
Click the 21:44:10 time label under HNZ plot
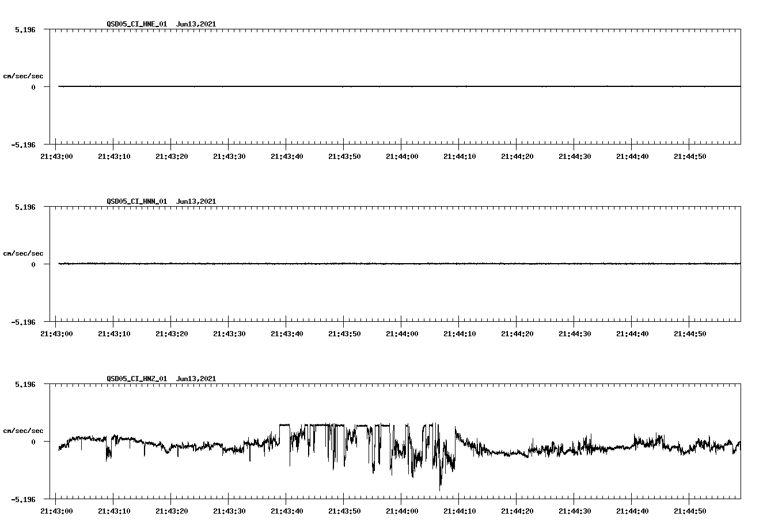coord(460,511)
